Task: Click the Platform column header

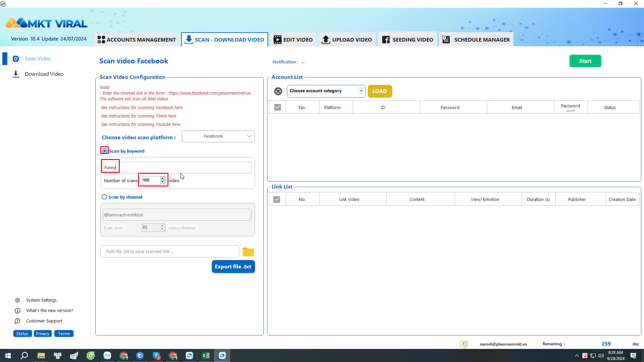Action: [336, 107]
